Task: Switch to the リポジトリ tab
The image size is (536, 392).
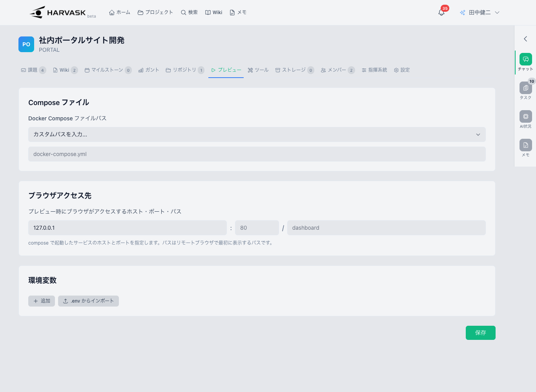Action: coord(184,70)
